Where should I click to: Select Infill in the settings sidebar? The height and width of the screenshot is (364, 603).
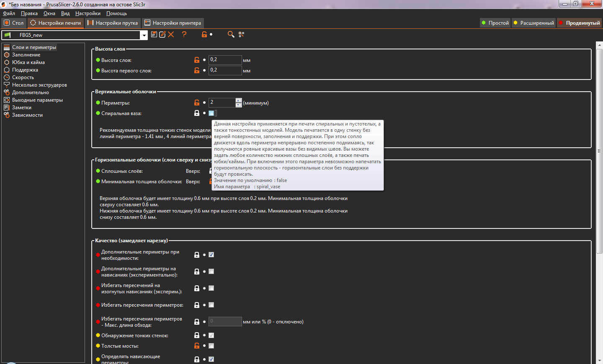[26, 55]
